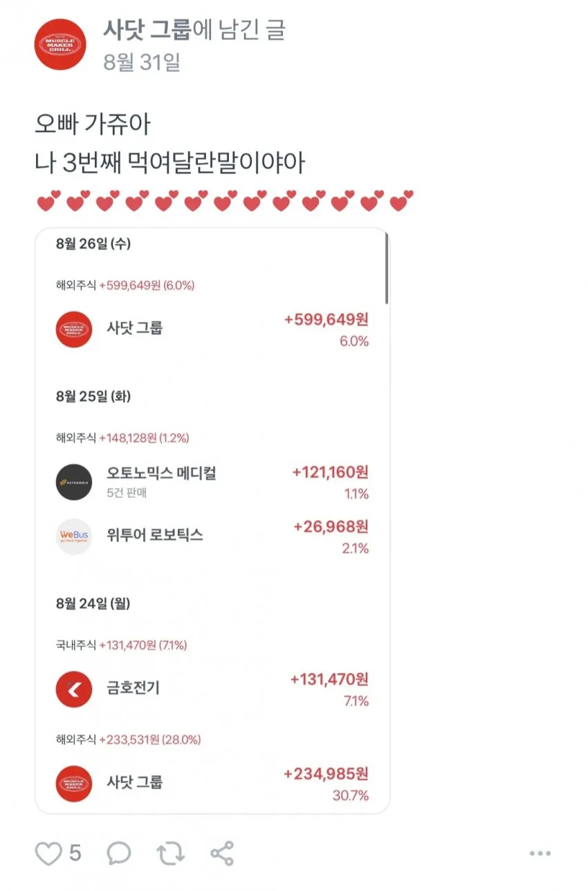Repost using the retweet arrows icon
This screenshot has height=891, width=588.
pyautogui.click(x=170, y=853)
